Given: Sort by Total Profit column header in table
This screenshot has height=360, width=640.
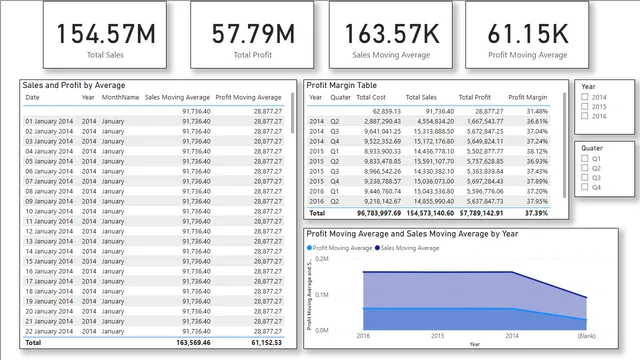Looking at the screenshot, I should pos(475,98).
